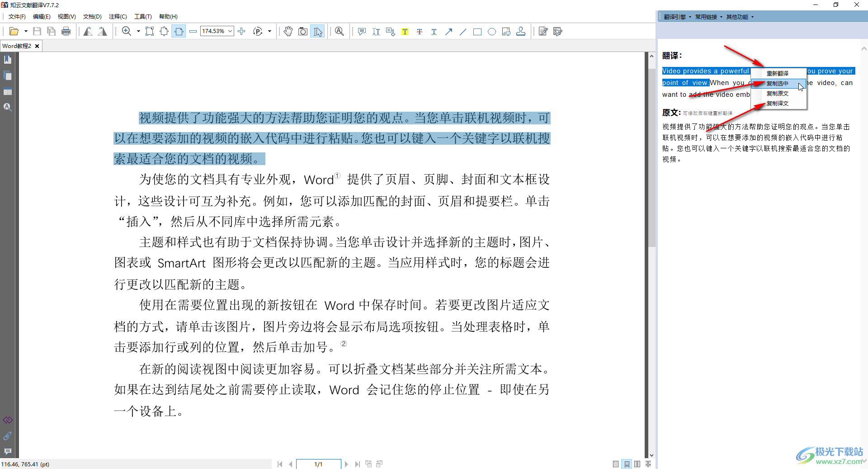
Task: Click the Actual Size page icon
Action: click(x=150, y=32)
